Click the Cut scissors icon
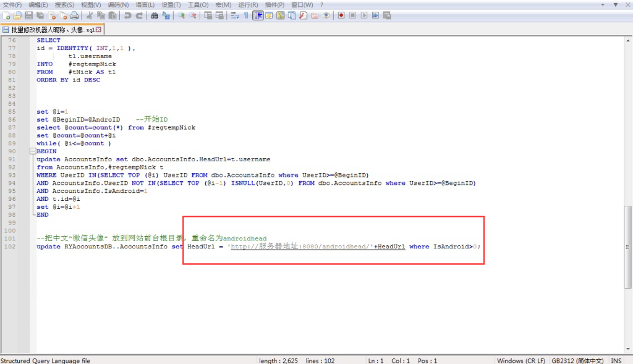Image resolution: width=633 pixels, height=364 pixels. [90, 15]
